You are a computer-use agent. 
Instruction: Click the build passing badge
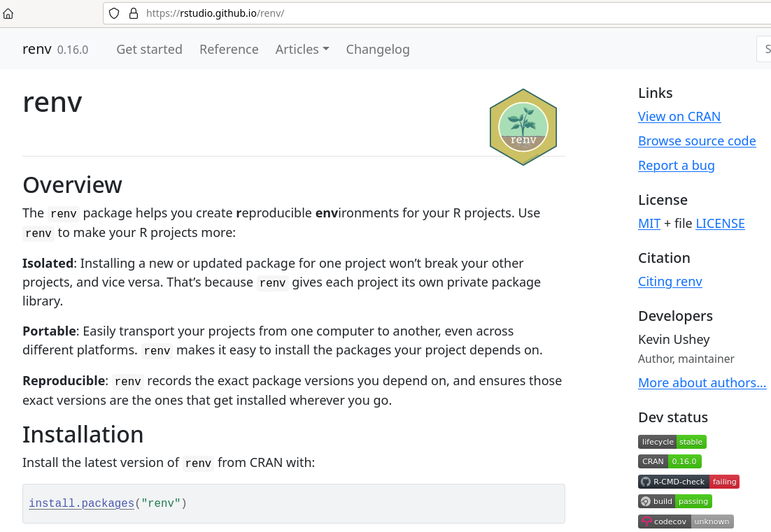pos(674,501)
